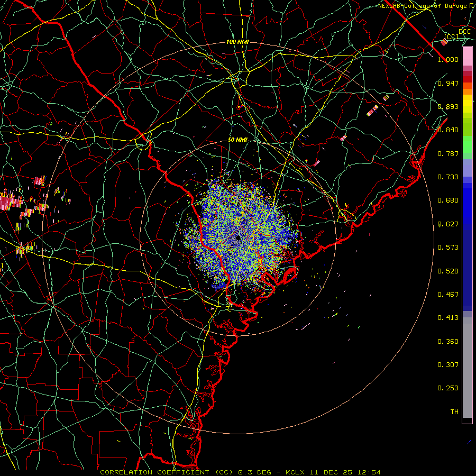Click the 0.360 legend value

[448, 342]
